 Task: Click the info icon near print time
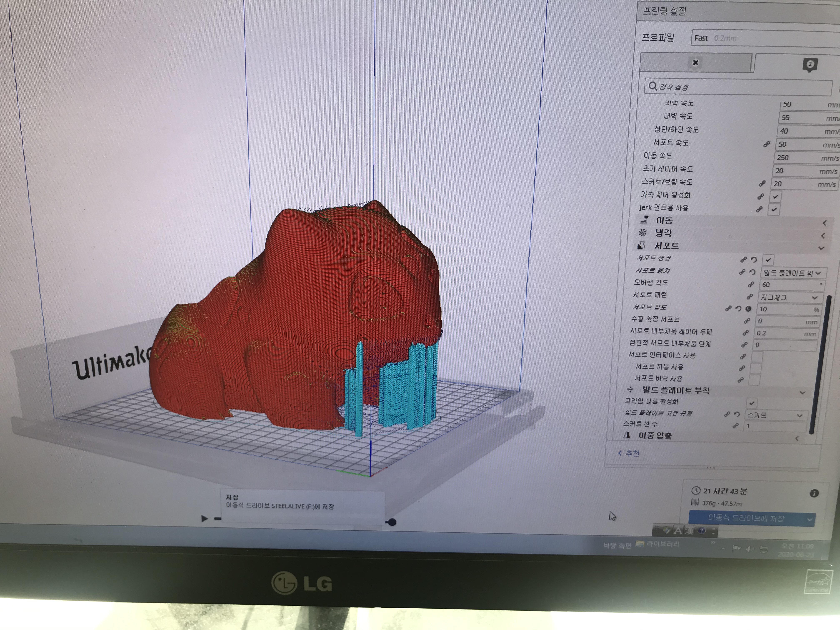click(x=814, y=493)
